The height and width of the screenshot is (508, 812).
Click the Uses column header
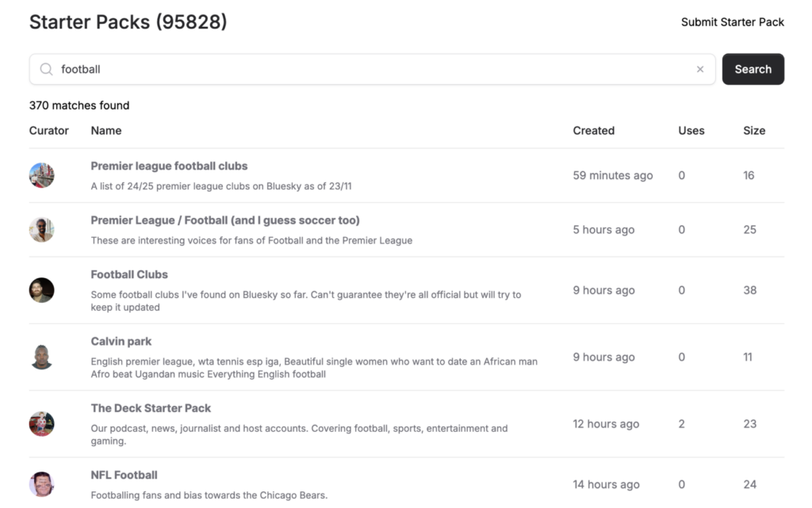691,131
